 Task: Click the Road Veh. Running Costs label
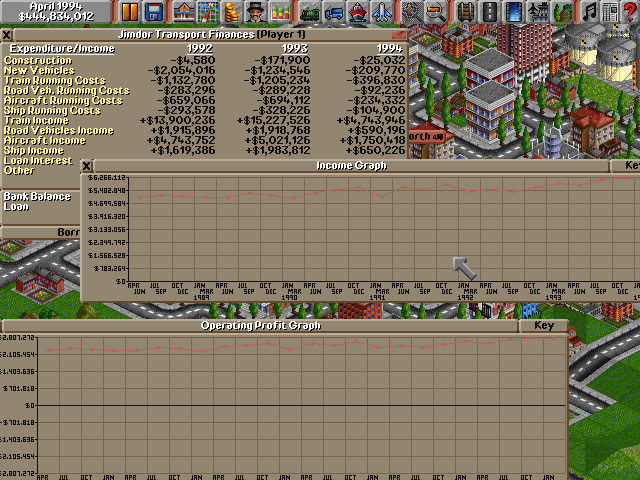[67, 91]
